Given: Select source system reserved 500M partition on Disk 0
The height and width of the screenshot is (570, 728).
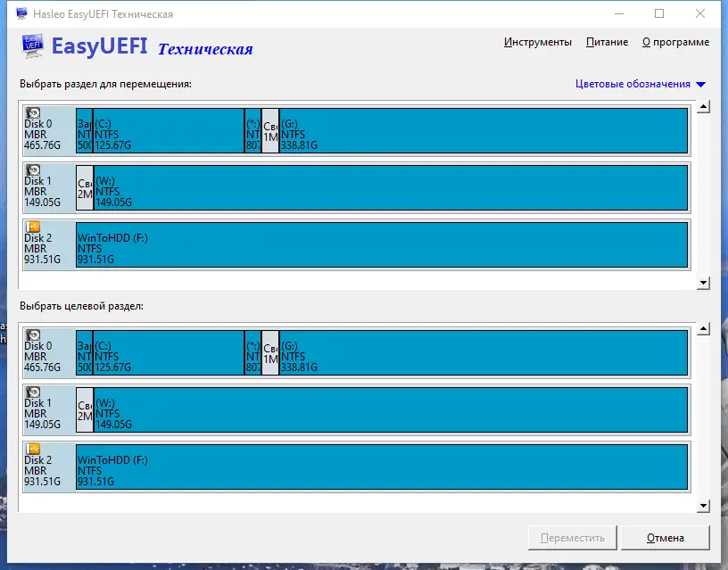Looking at the screenshot, I should [84, 130].
